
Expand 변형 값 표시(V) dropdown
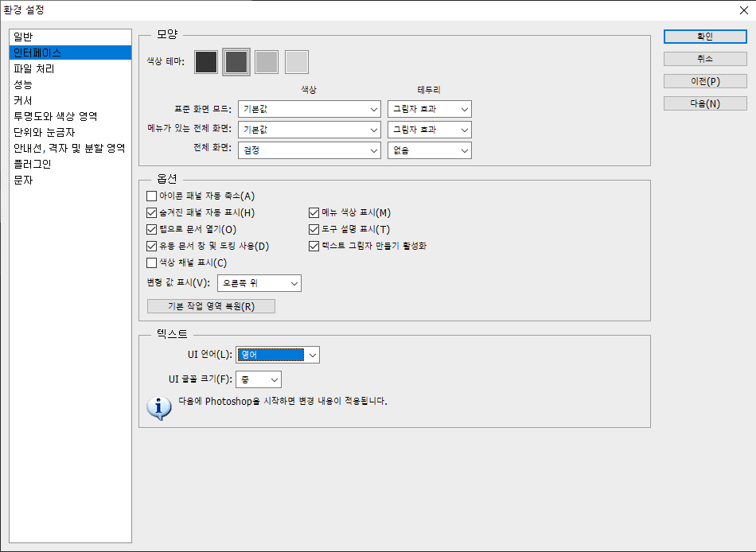point(259,283)
